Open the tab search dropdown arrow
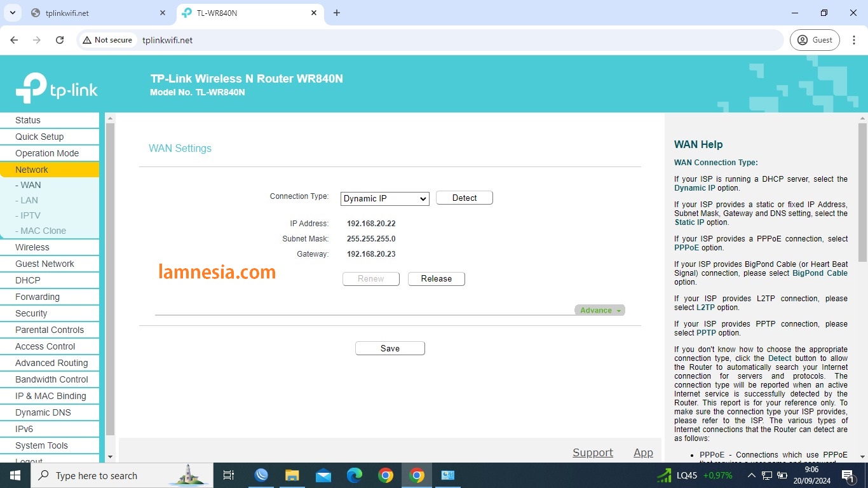Screen dimensions: 868x488 pos(12,13)
